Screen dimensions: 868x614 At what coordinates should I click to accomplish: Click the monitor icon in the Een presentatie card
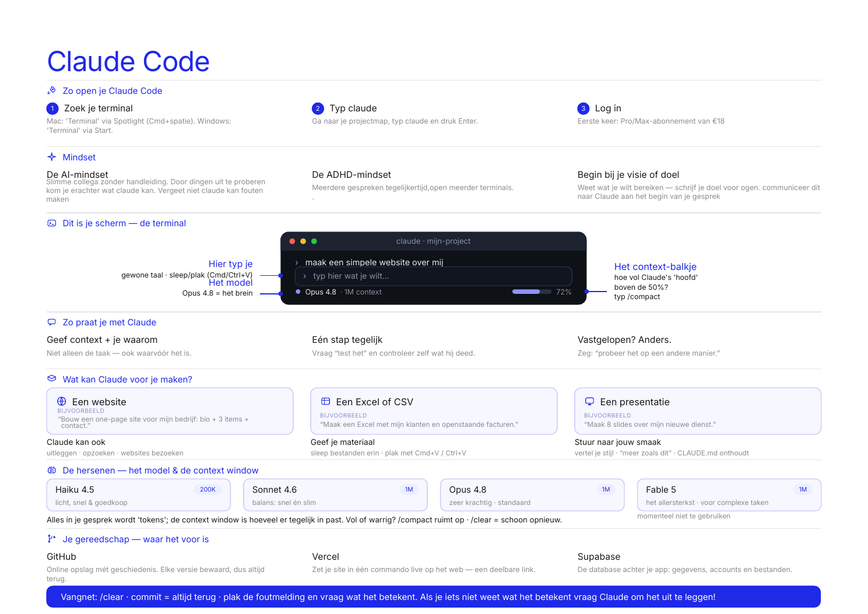point(590,402)
